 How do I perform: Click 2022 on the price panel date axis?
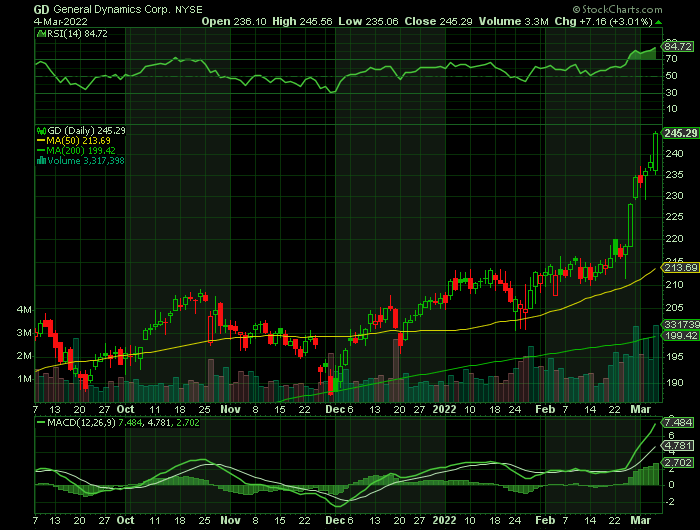(445, 409)
